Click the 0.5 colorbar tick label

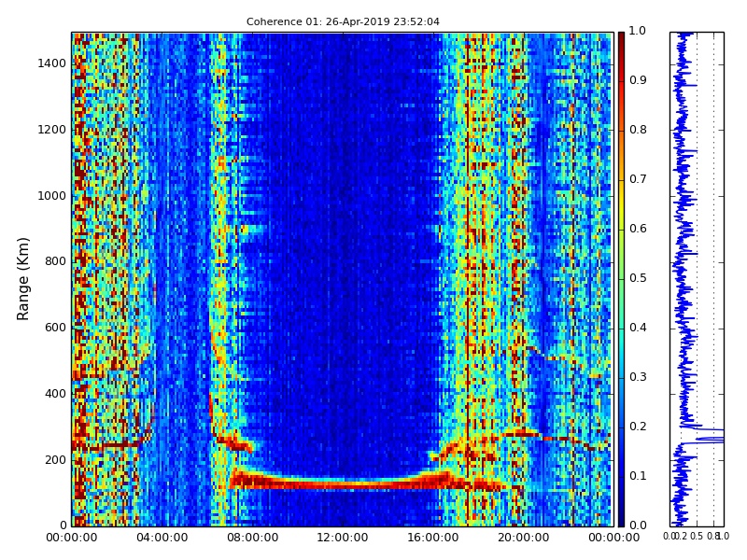coord(638,278)
